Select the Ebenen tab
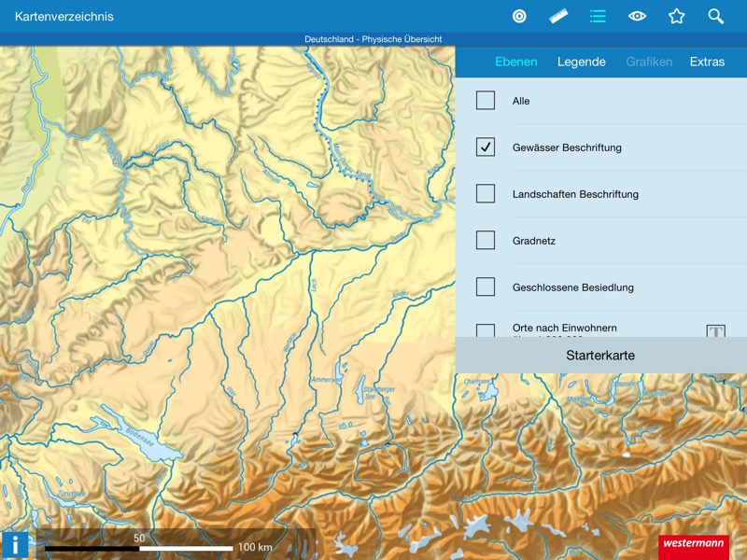Viewport: 747px width, 560px height. [516, 62]
